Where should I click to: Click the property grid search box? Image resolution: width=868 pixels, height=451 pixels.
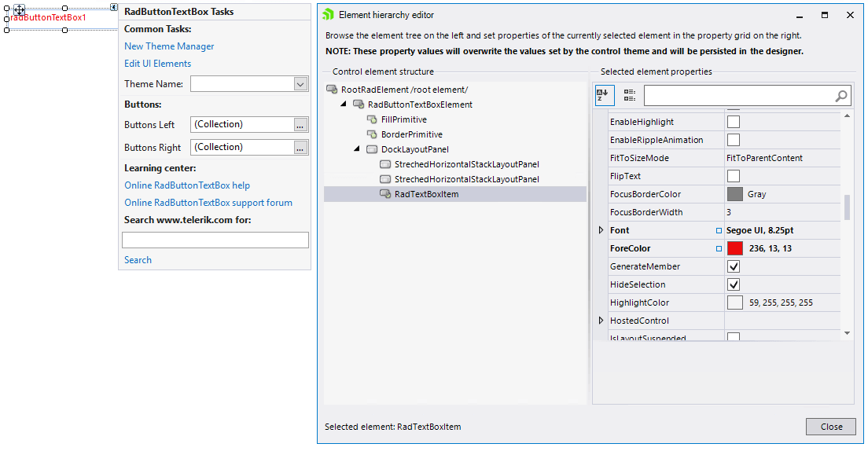coord(748,96)
